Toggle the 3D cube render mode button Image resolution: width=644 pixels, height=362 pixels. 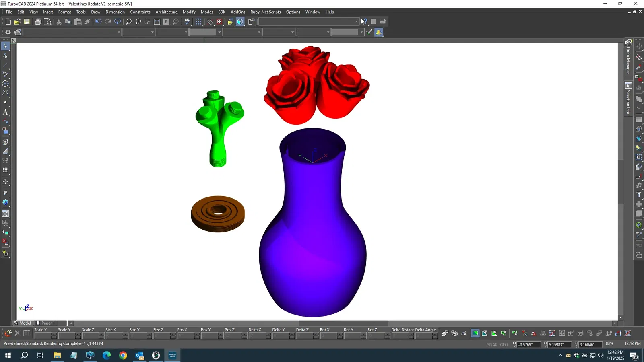[x=240, y=22]
